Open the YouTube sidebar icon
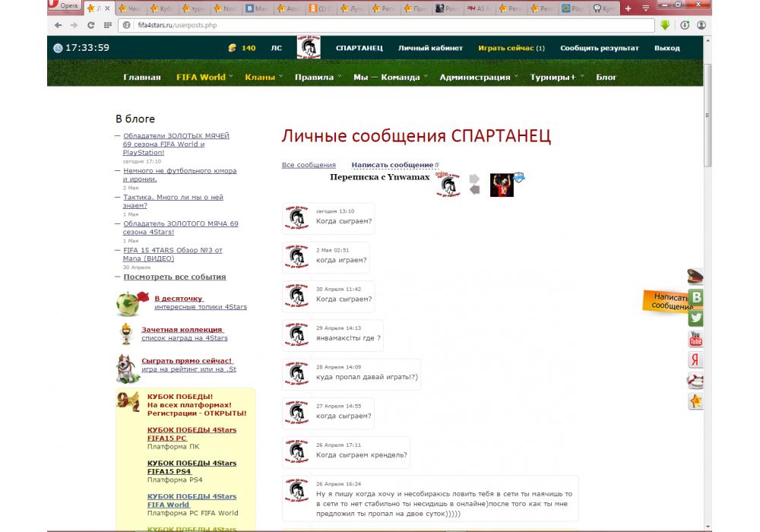The image size is (760, 532). [695, 339]
